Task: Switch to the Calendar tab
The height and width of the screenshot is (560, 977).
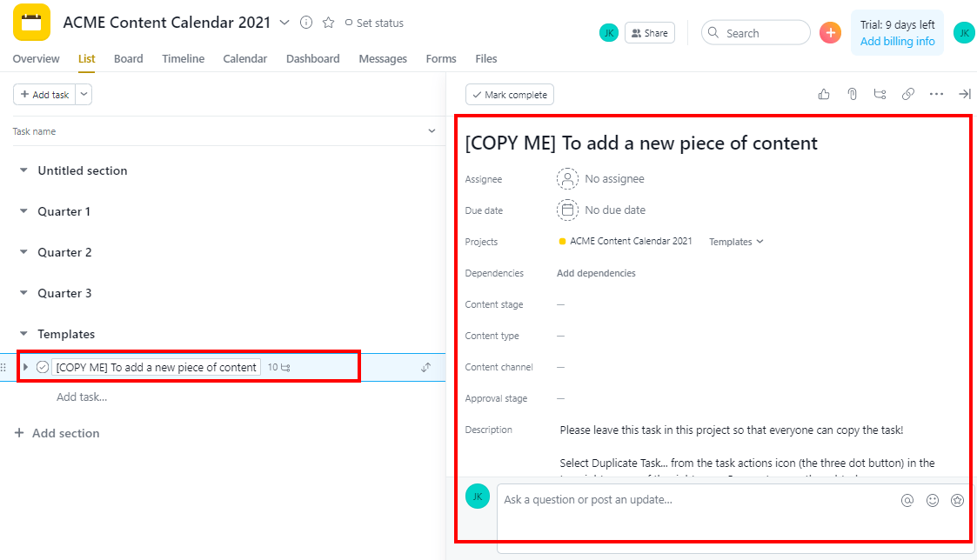Action: coord(244,58)
